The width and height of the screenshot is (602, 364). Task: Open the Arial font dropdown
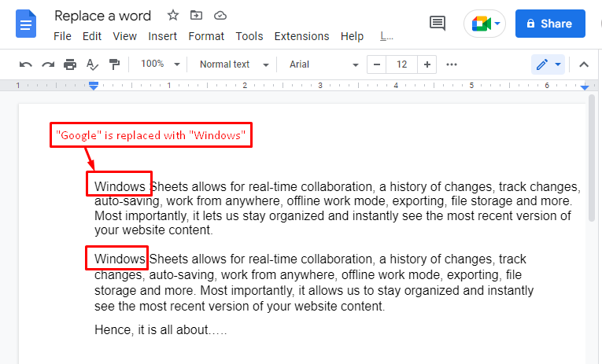323,64
